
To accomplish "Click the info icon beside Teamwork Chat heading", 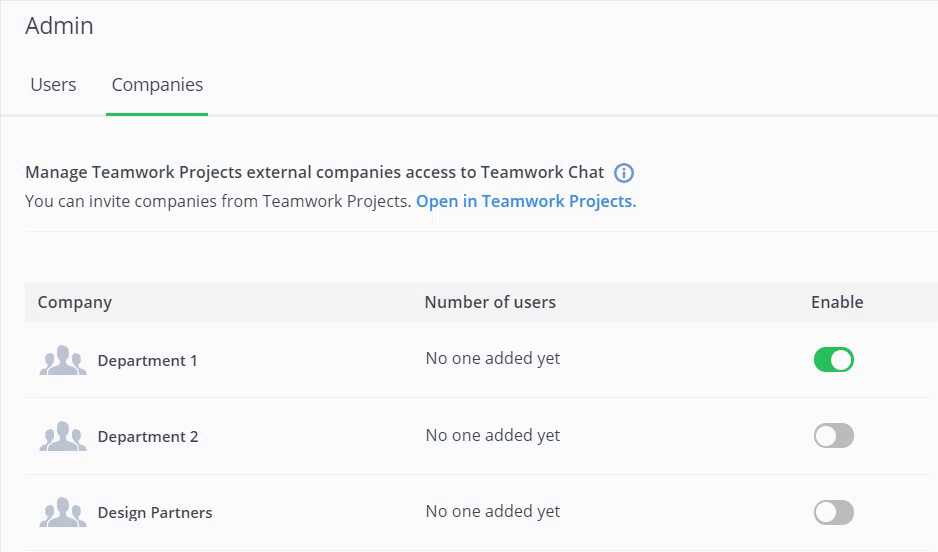I will [x=624, y=173].
